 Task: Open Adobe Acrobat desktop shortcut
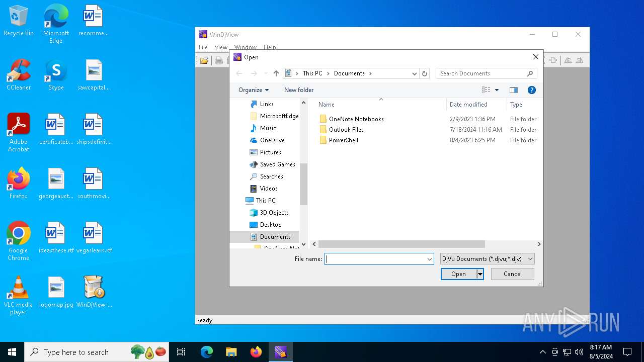19,133
